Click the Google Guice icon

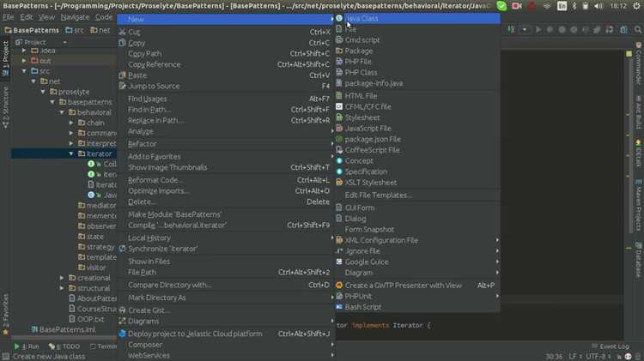[x=339, y=262]
